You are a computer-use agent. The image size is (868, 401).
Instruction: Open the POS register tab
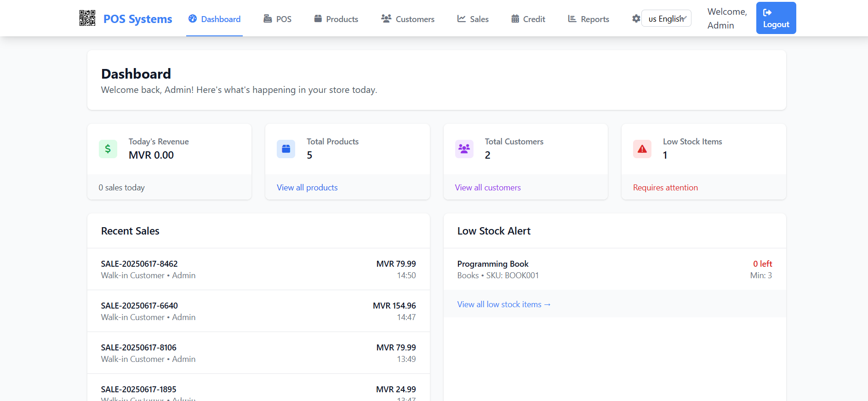coord(278,19)
